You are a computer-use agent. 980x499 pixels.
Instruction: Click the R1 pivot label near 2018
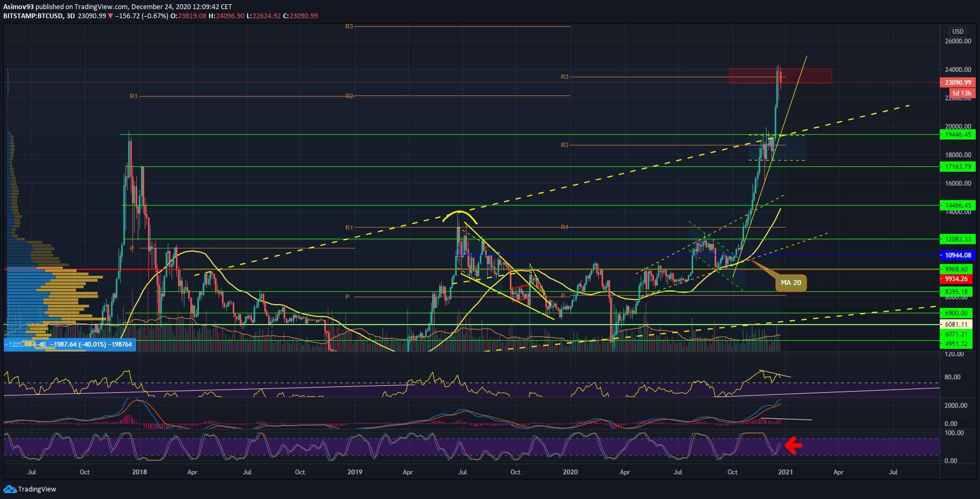click(x=133, y=96)
